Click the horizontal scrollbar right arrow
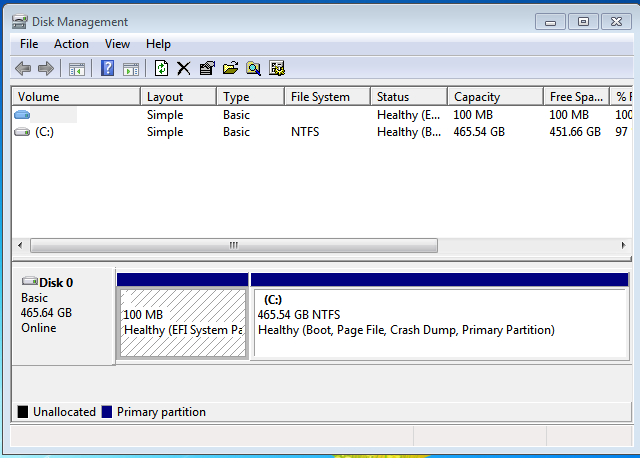This screenshot has width=640, height=458. coord(622,245)
